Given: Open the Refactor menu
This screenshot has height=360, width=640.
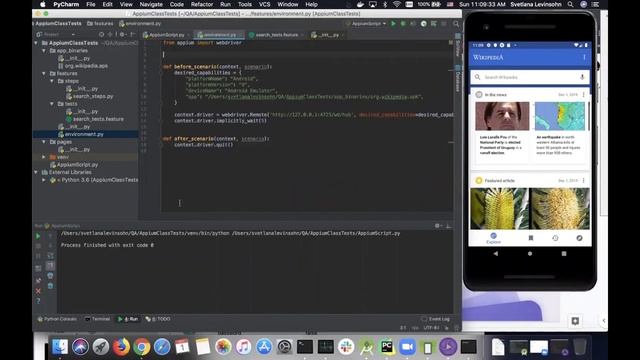Looking at the screenshot, I should click(202, 4).
